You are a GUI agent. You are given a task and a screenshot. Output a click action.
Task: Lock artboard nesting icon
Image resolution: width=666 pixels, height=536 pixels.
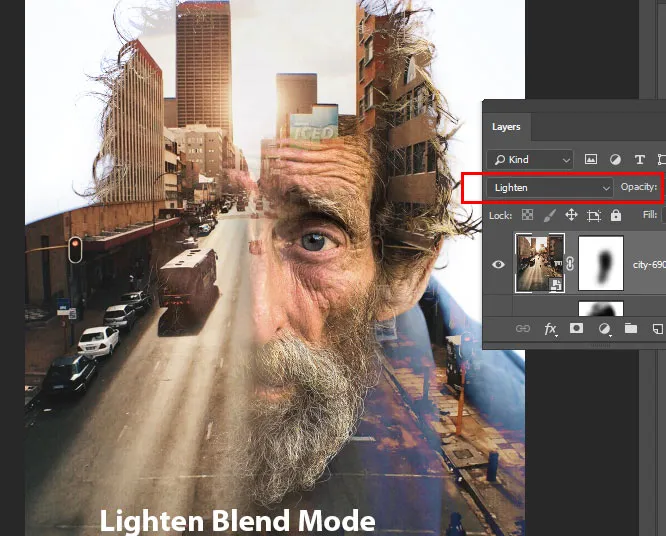pos(593,216)
